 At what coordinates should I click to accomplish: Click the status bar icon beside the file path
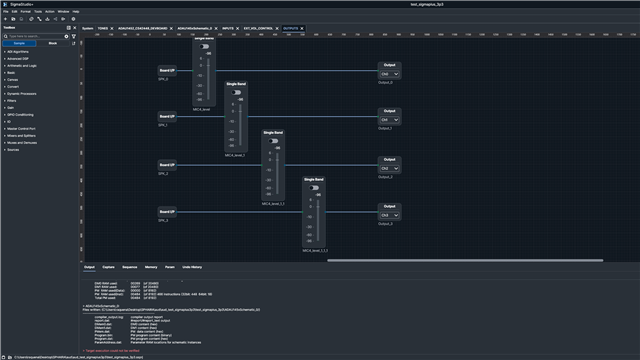tap(10, 358)
